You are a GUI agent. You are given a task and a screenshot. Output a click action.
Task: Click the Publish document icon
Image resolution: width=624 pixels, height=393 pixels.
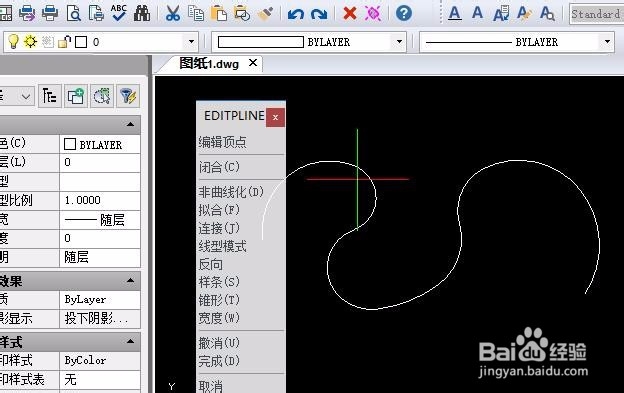tap(96, 13)
